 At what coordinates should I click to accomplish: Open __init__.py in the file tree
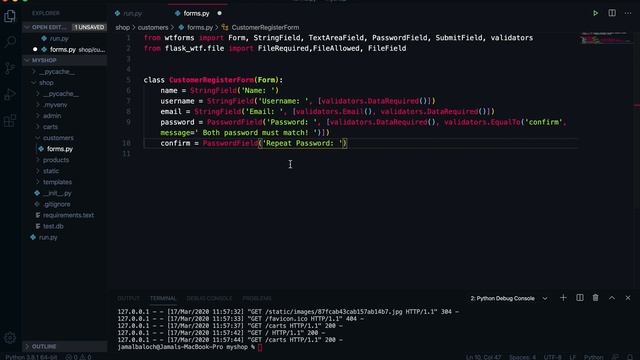click(x=57, y=193)
